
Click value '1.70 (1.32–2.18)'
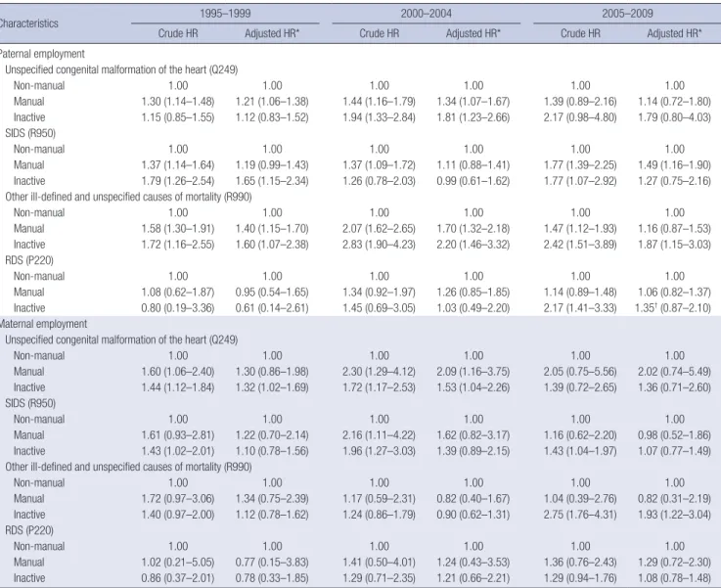pyautogui.click(x=473, y=229)
